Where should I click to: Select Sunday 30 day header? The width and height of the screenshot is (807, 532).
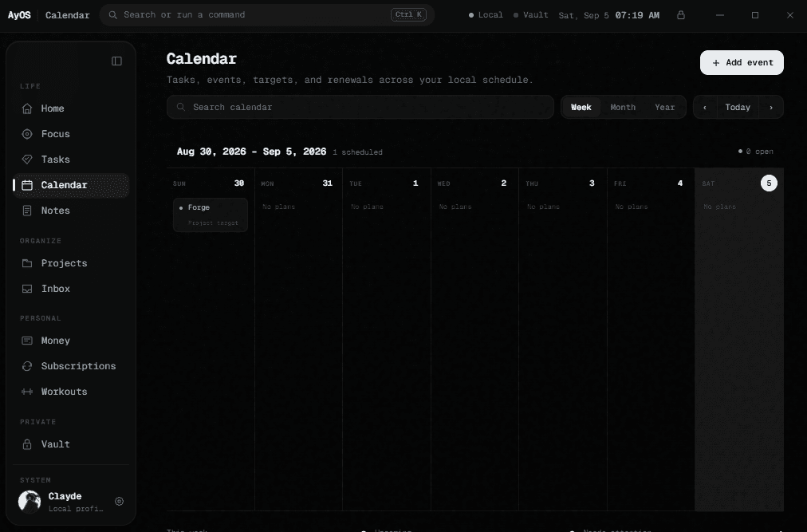click(210, 183)
